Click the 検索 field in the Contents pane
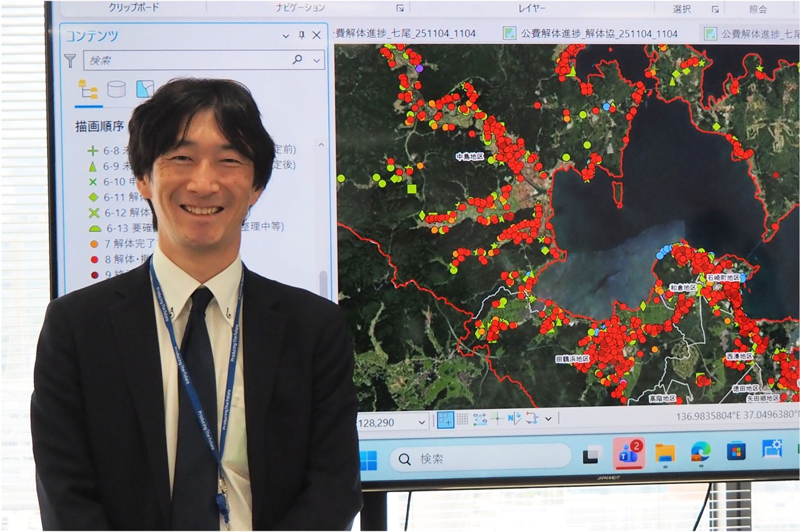 [x=187, y=60]
